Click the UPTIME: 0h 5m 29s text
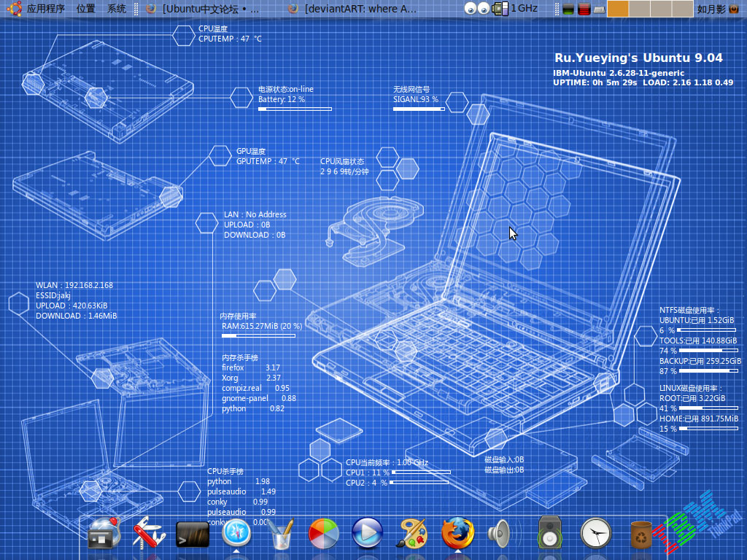Screen dimensions: 747x560 coord(595,82)
